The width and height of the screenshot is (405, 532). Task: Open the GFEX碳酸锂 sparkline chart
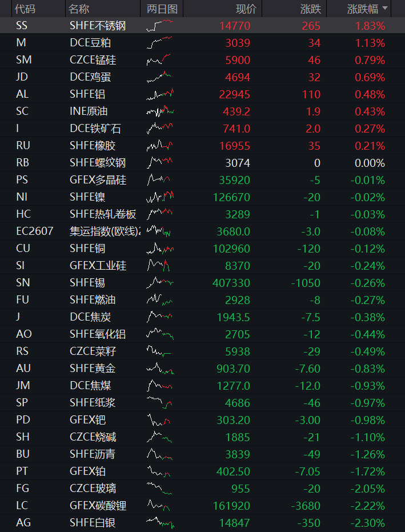[158, 506]
